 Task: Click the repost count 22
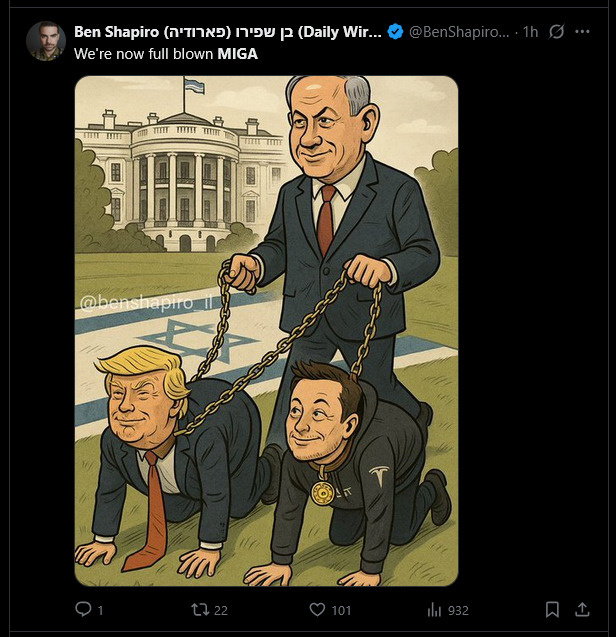pyautogui.click(x=221, y=611)
